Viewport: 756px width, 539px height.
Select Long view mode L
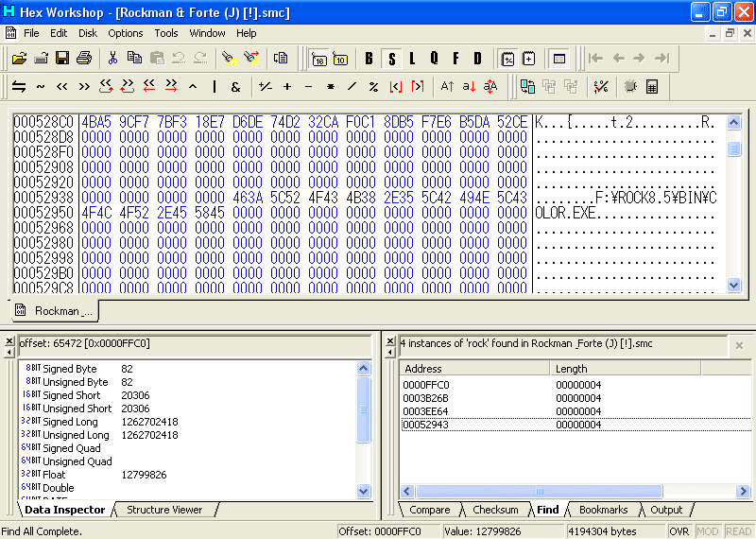412,59
